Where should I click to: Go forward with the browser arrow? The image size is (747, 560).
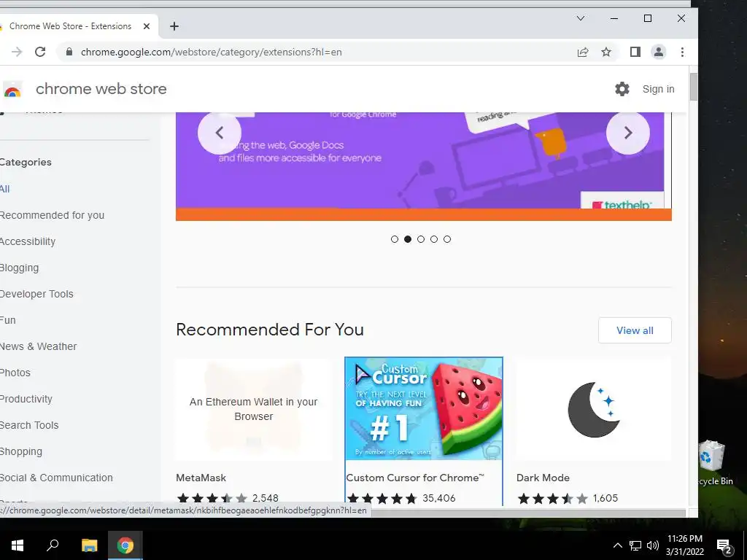tap(17, 52)
